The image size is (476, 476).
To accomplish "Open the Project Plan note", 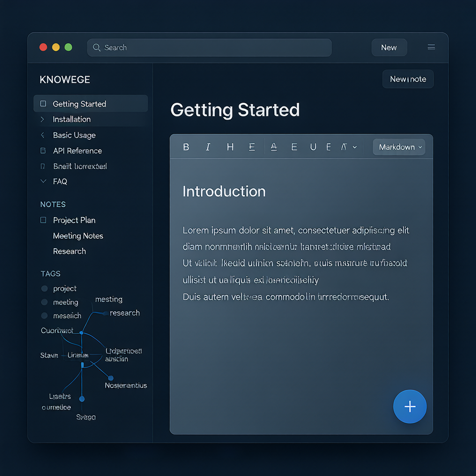I will click(x=74, y=220).
